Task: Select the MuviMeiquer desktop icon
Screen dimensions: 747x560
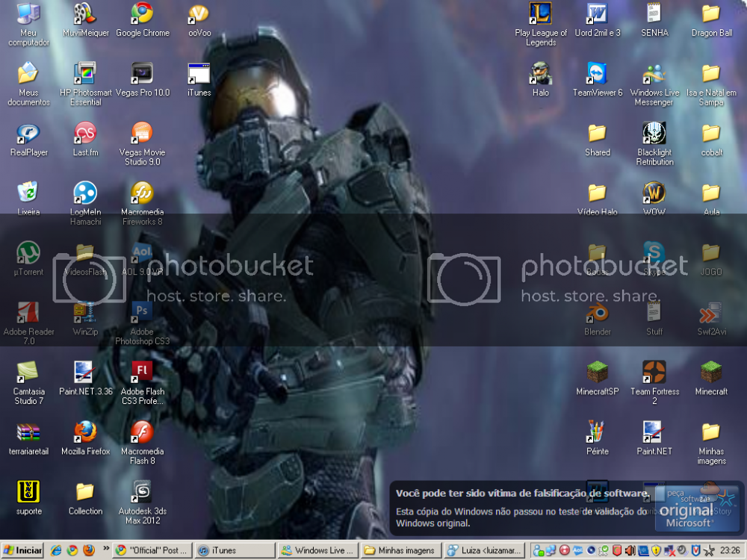Action: tap(86, 20)
